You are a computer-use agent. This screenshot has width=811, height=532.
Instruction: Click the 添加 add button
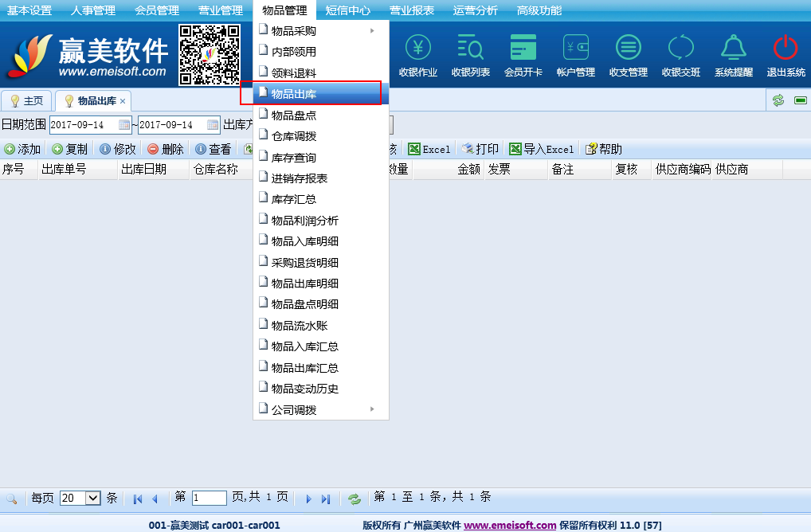click(23, 150)
